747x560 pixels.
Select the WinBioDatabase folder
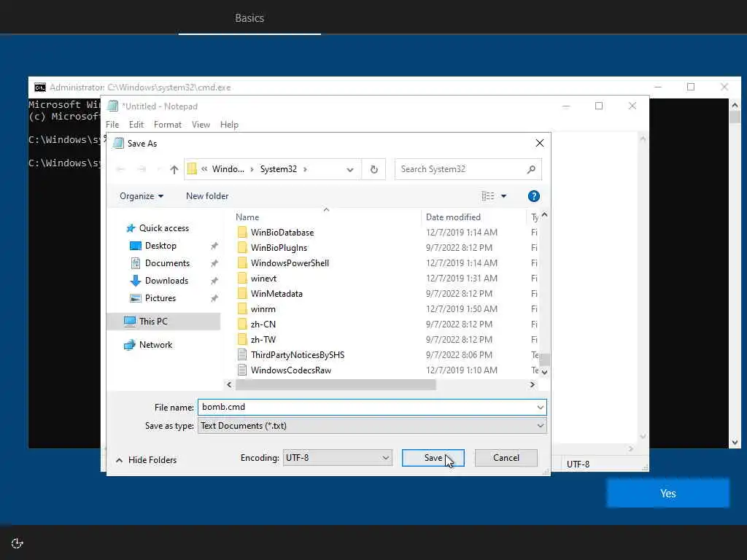282,233
